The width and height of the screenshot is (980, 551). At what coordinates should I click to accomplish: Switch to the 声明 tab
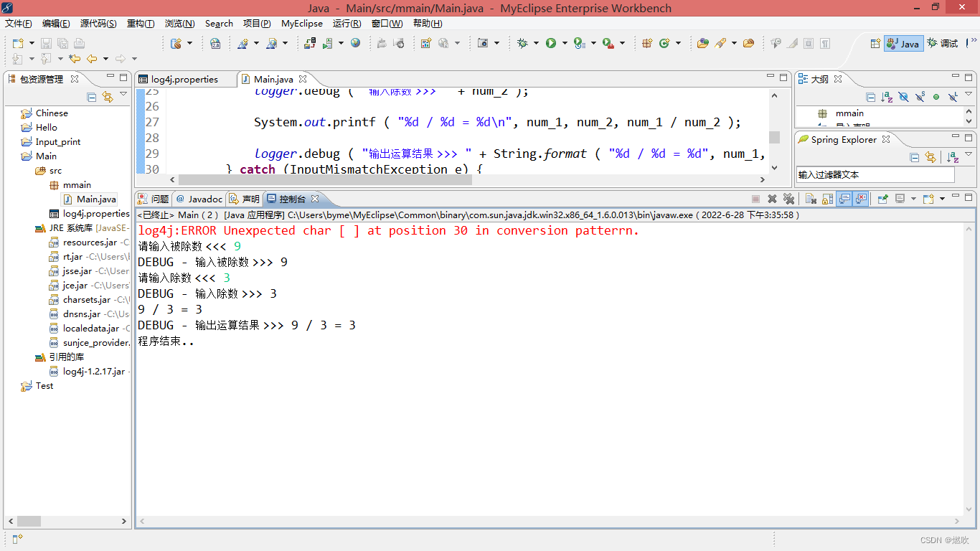[245, 199]
